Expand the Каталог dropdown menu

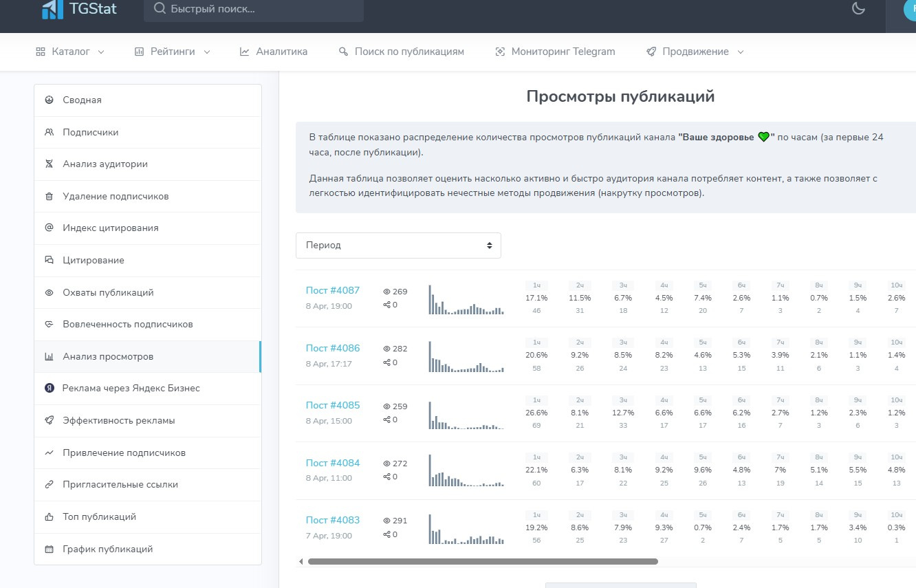point(70,52)
